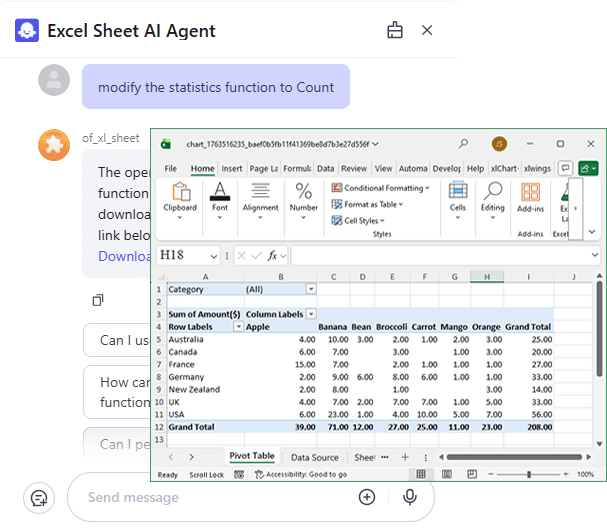
Task: Open the Clipboard group
Action: click(180, 201)
